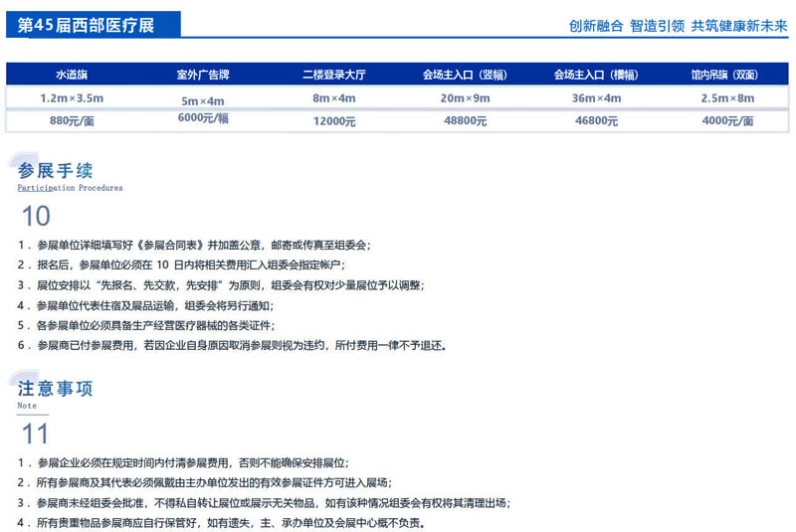Click the 二楼登录大厅 table header
The image size is (796, 532).
coord(333,75)
